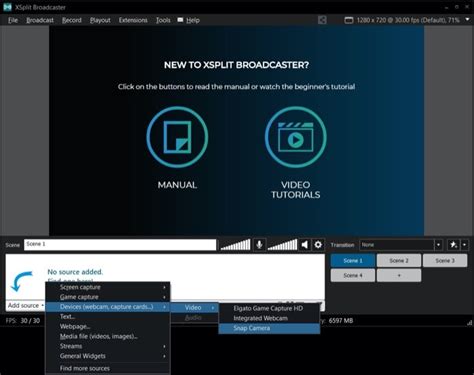Viewport: 474px width, 375px height.
Task: Select the Audio submenu item
Action: point(195,318)
